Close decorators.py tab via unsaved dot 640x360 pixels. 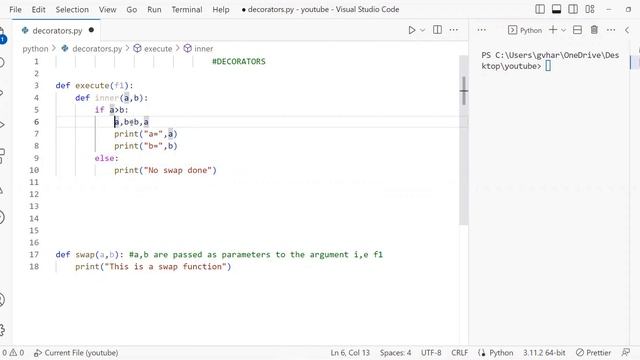[x=91, y=30]
